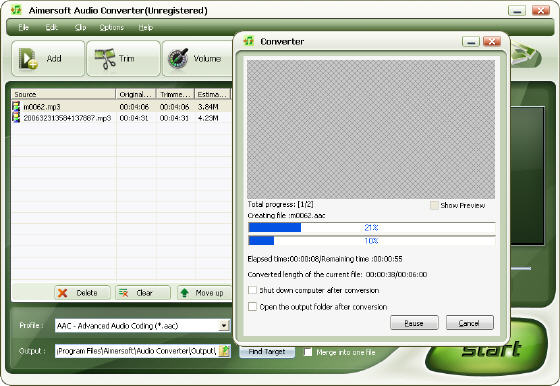This screenshot has height=386, width=560.
Task: Minimize the Converter dialog
Action: point(471,41)
